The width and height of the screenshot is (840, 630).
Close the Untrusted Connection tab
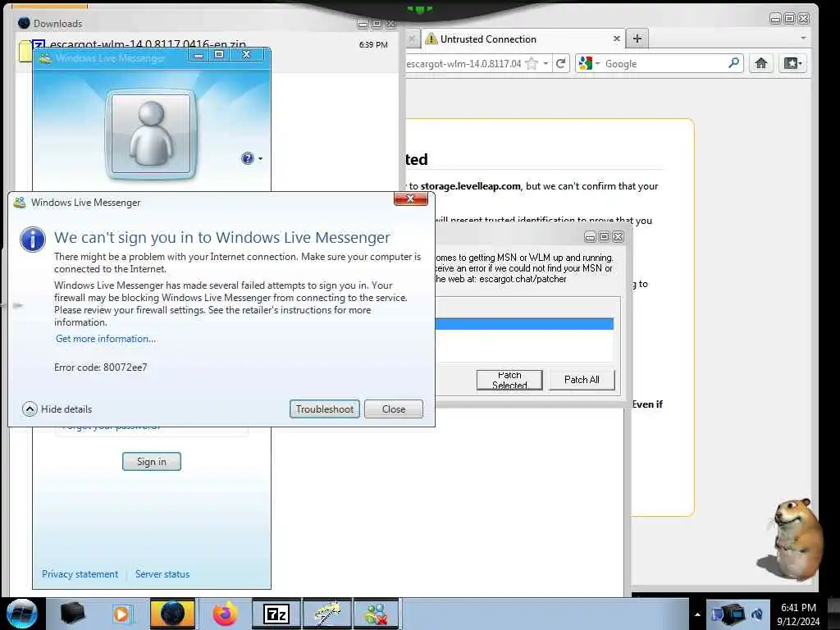pos(617,39)
